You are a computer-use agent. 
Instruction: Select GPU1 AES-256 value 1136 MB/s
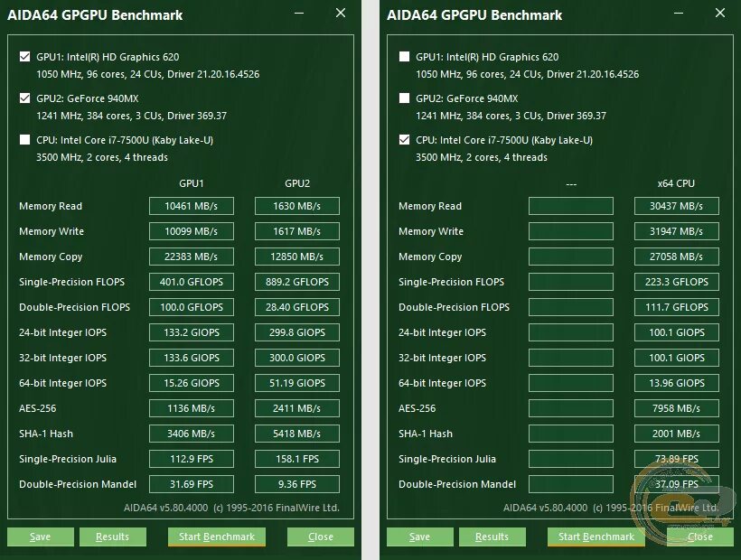pos(192,408)
